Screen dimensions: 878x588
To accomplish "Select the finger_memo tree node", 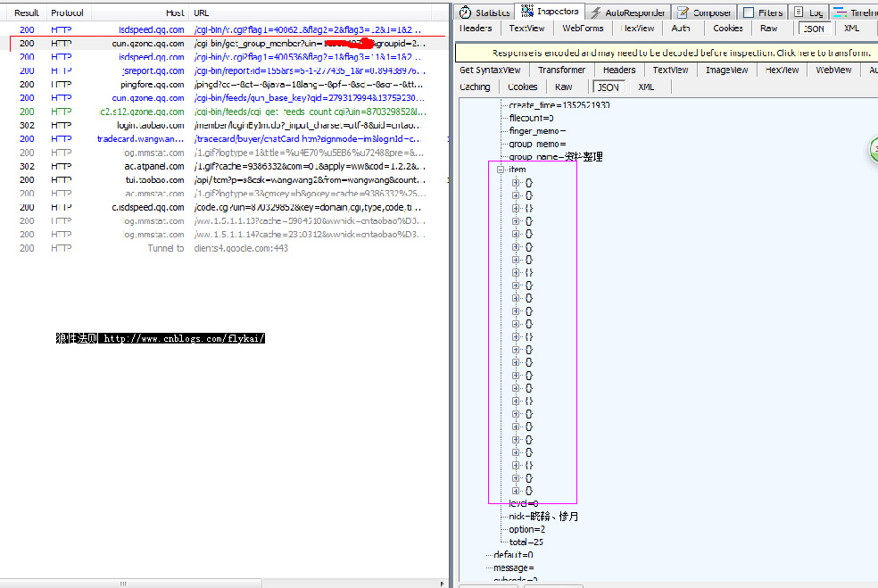I will click(537, 130).
